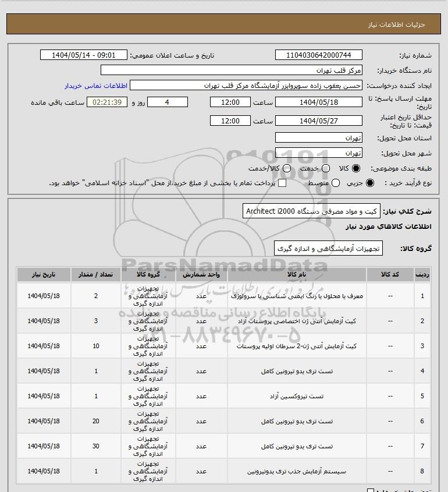Click the شهر محل تحویل field تهران
The height and width of the screenshot is (492, 448).
click(x=318, y=153)
